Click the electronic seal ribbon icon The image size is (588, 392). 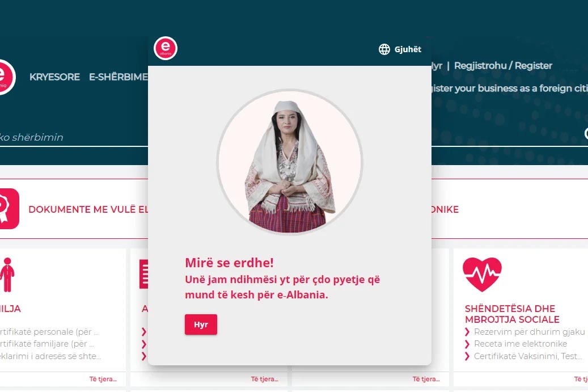click(9, 209)
